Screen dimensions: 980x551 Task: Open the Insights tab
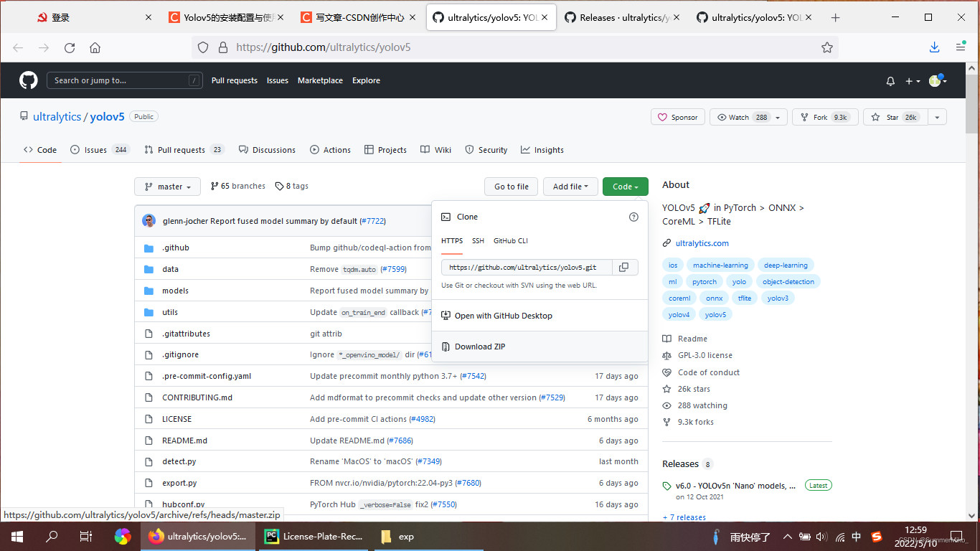pyautogui.click(x=542, y=150)
